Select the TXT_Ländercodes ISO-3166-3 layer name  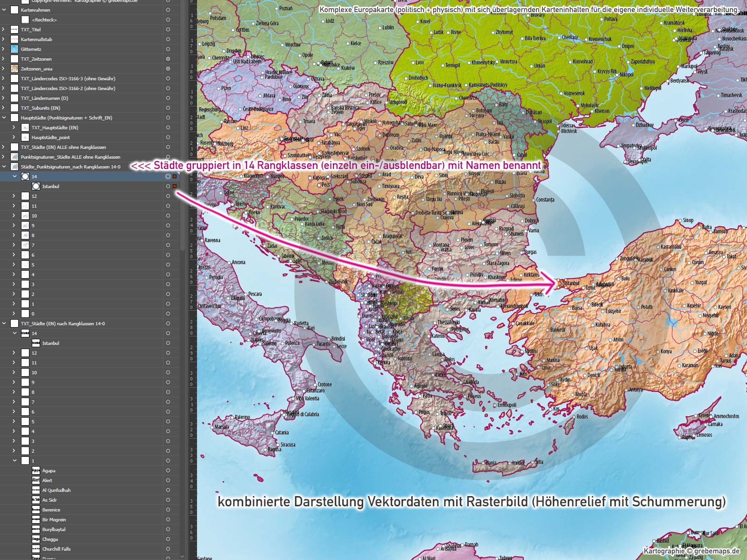click(68, 78)
